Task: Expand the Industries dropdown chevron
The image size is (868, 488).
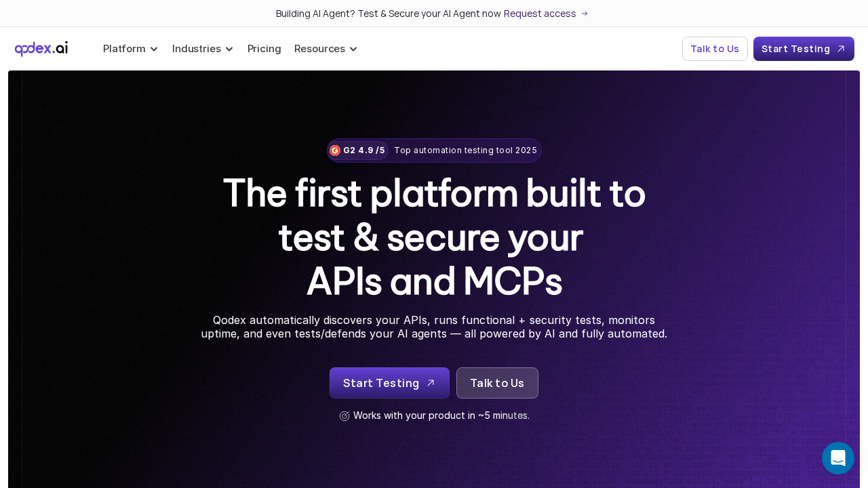Action: [x=229, y=49]
